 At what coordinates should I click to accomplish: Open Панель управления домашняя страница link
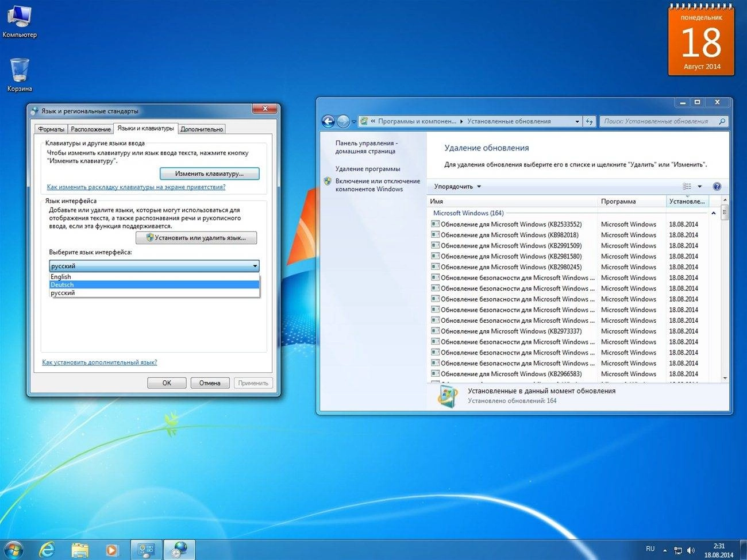(366, 147)
